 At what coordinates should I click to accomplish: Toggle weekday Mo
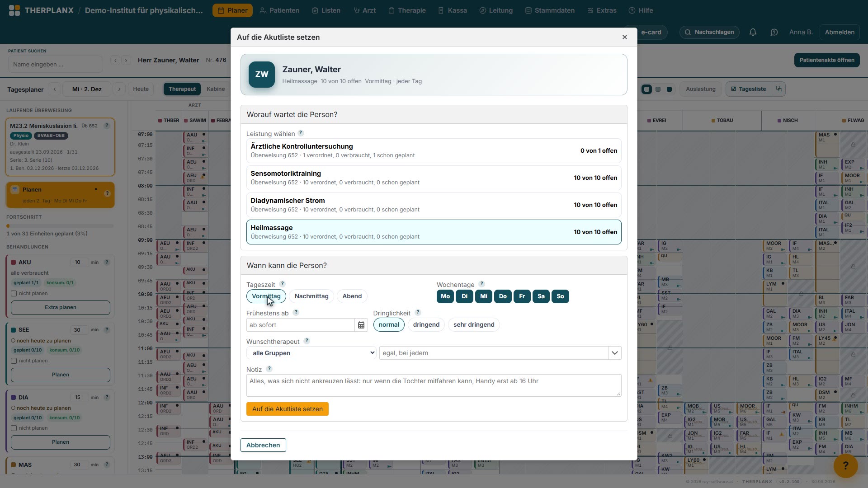point(445,296)
